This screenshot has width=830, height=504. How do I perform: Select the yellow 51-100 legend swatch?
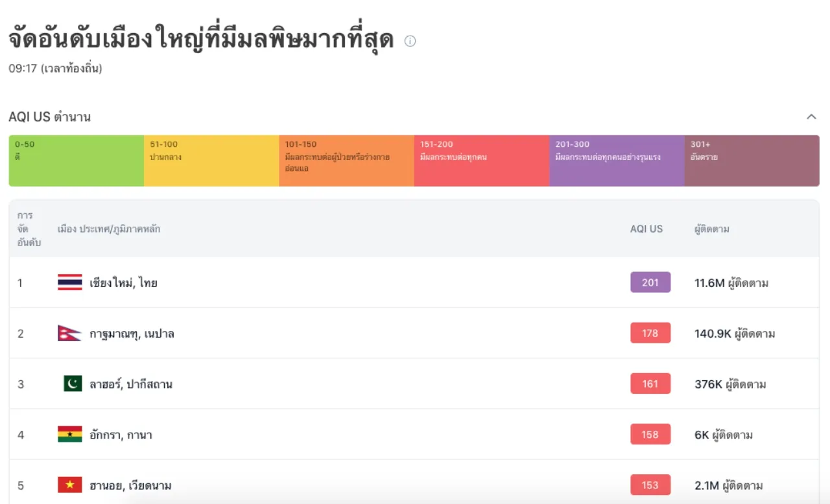coord(211,161)
